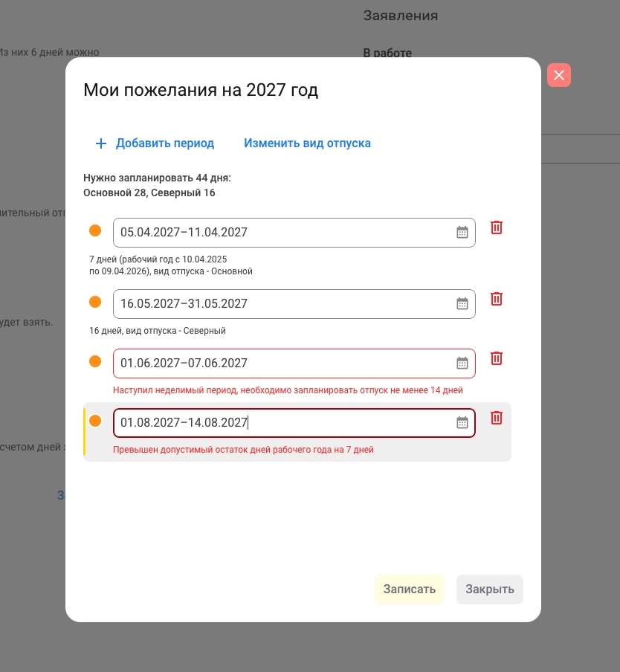Viewport: 620px width, 672px height.
Task: Delete the 01.06.2027–07.06.2027 period
Action: [496, 358]
